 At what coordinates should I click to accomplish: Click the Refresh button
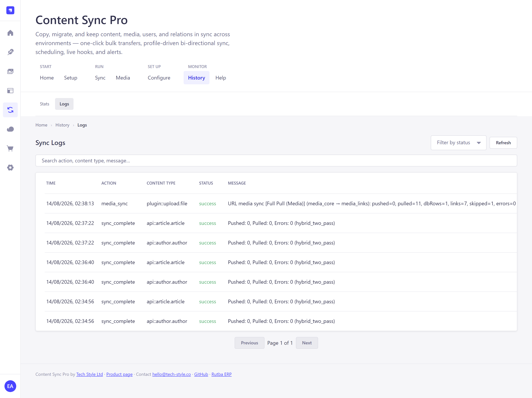[503, 143]
